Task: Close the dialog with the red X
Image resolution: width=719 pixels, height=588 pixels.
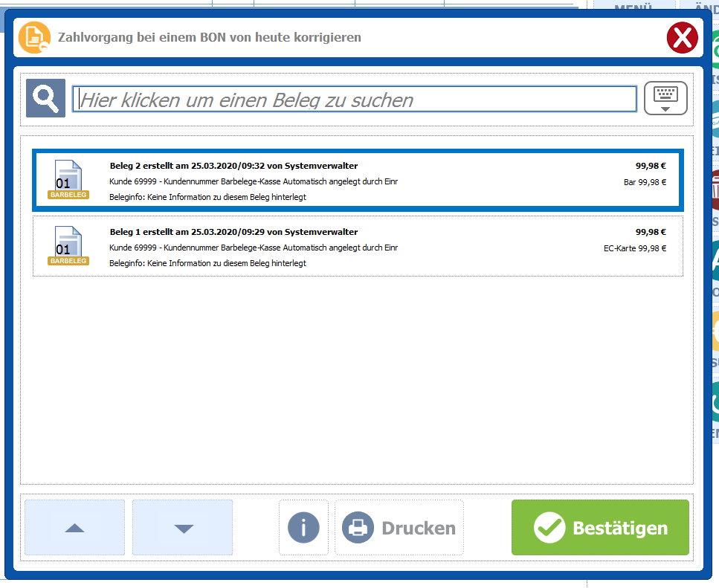Action: [x=682, y=37]
